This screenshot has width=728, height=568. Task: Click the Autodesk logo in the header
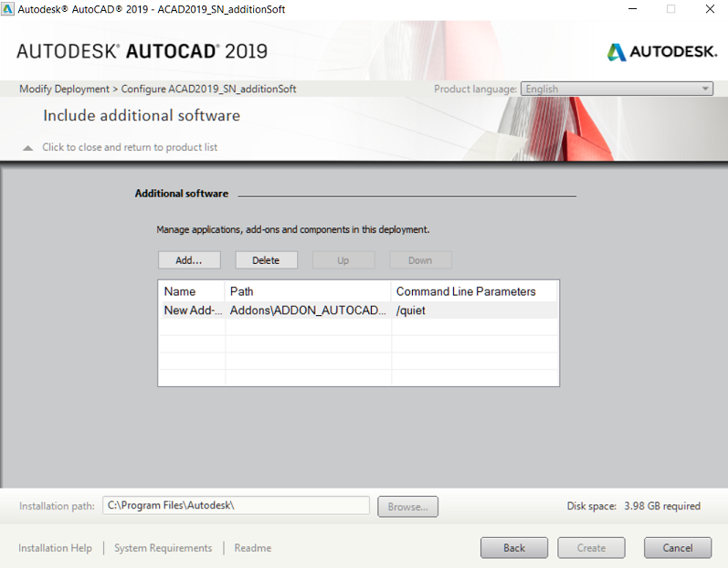click(x=662, y=51)
